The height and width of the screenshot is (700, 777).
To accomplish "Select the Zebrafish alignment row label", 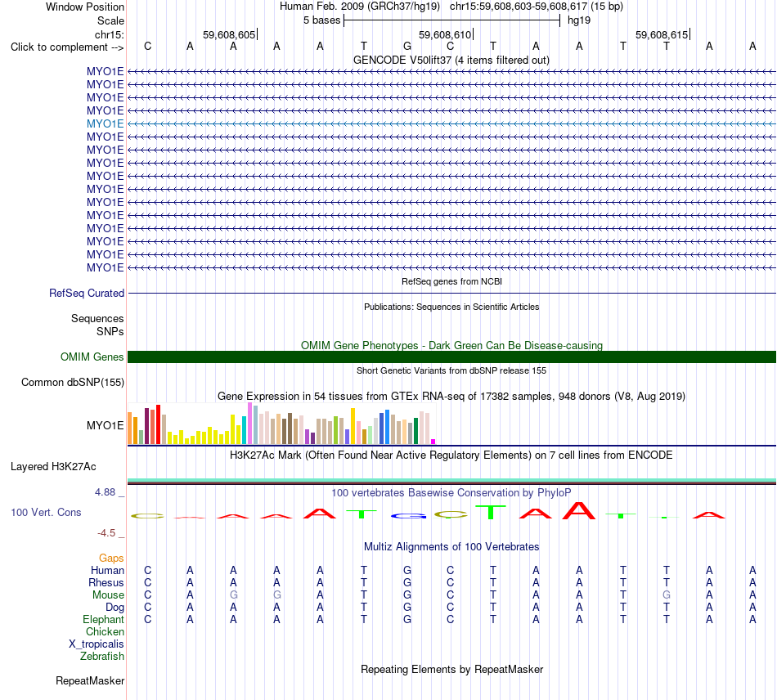I will click(102, 656).
